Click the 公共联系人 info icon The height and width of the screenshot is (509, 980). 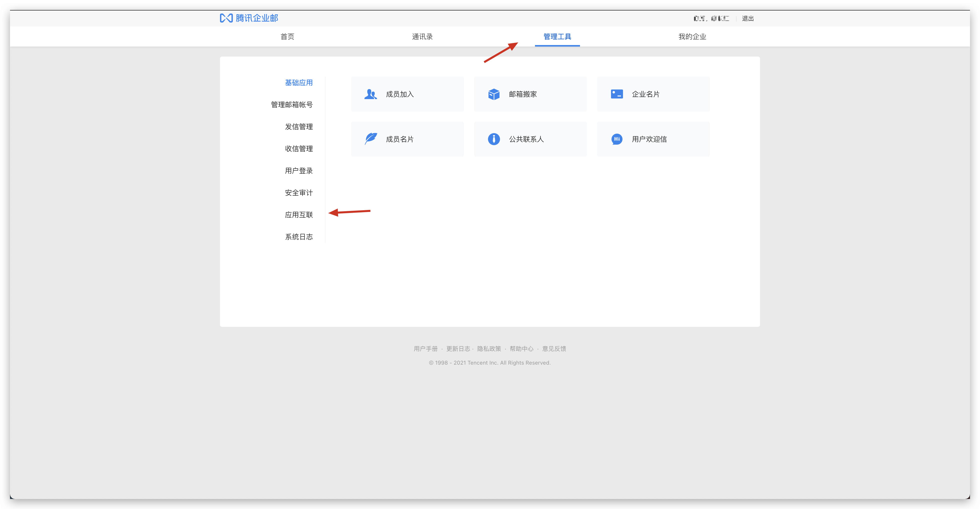(x=493, y=139)
